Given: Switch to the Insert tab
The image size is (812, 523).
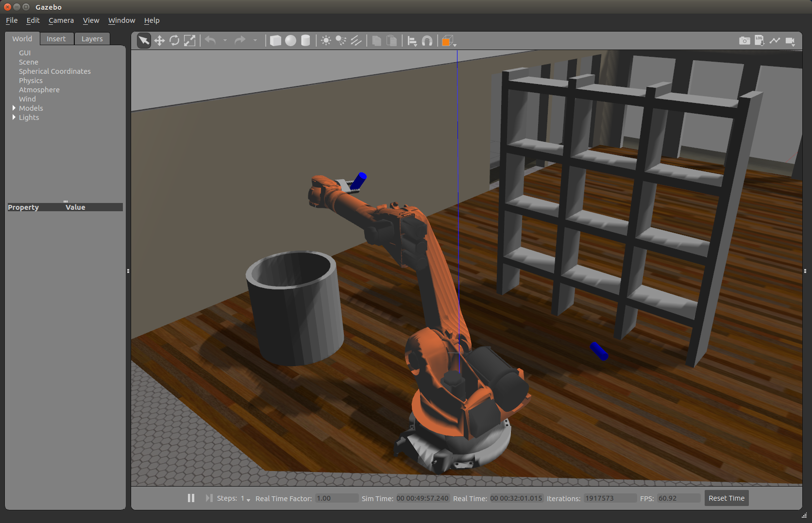Looking at the screenshot, I should (56, 39).
